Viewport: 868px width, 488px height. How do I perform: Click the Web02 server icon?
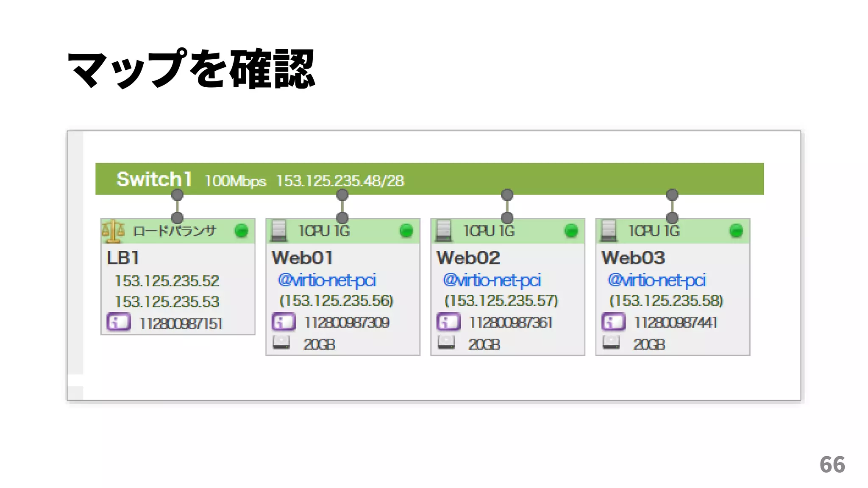click(x=444, y=231)
